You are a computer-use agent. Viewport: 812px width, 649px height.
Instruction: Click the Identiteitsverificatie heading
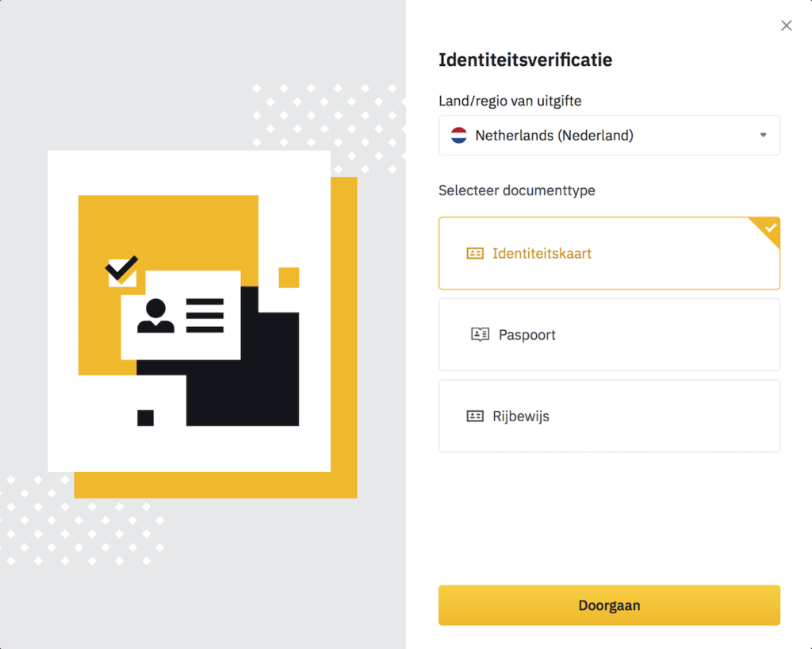coord(525,60)
